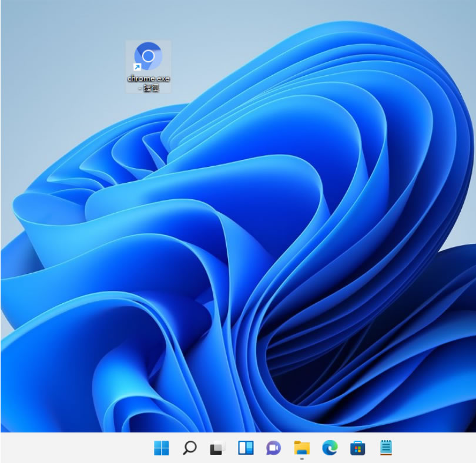Screen dimensions: 476x463
Task: Launch Teams Chat from taskbar
Action: pyautogui.click(x=273, y=448)
